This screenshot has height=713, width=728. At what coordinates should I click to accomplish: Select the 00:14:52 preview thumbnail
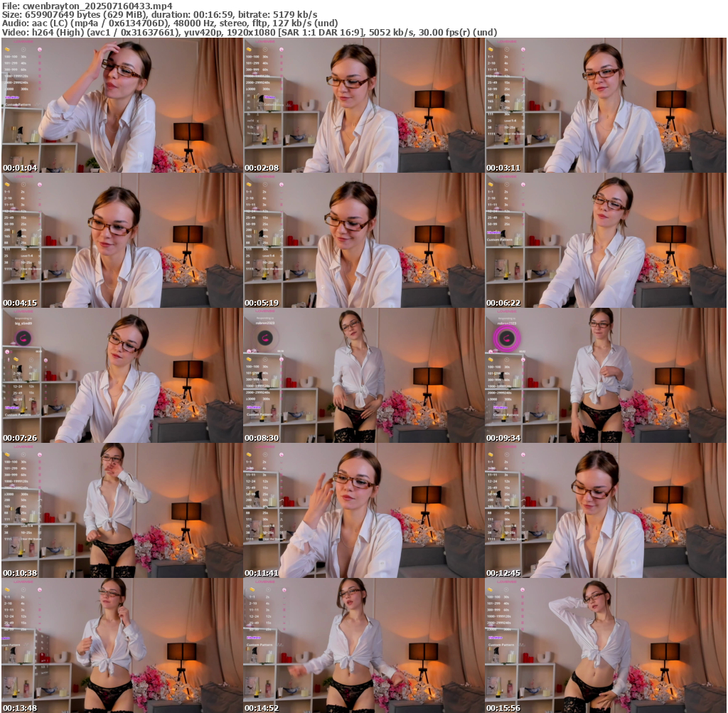363,645
